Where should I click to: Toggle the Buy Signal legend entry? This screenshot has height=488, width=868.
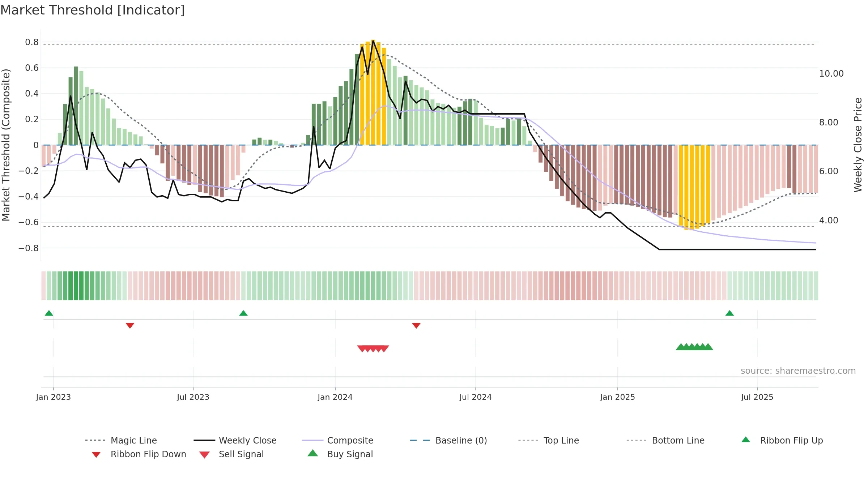[x=340, y=454]
